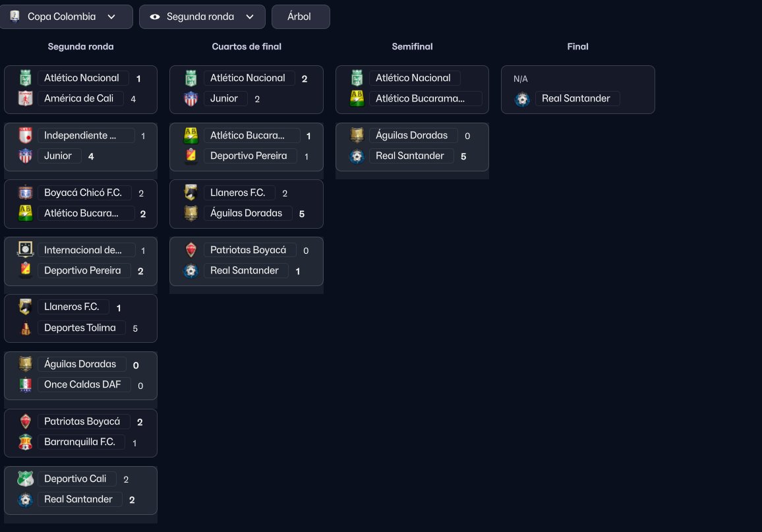Click the Copa Colombia trophy icon
The image size is (762, 532).
[x=15, y=16]
